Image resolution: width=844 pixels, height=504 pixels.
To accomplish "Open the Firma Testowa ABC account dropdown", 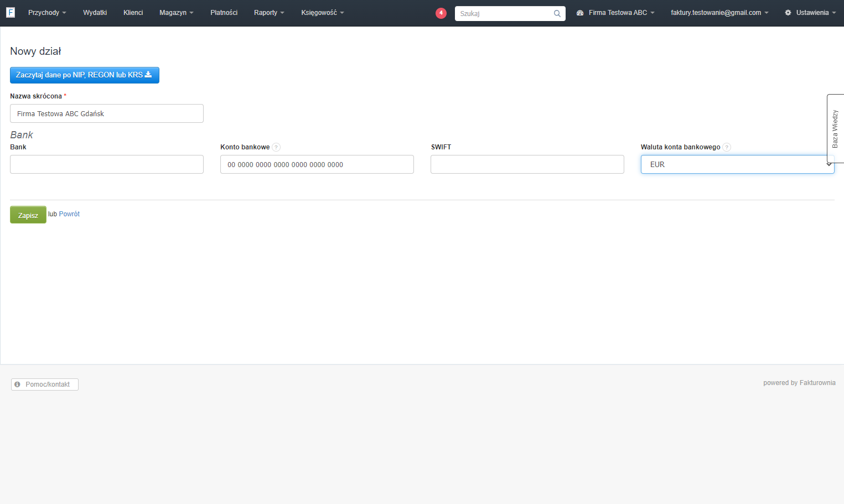I will pos(615,13).
